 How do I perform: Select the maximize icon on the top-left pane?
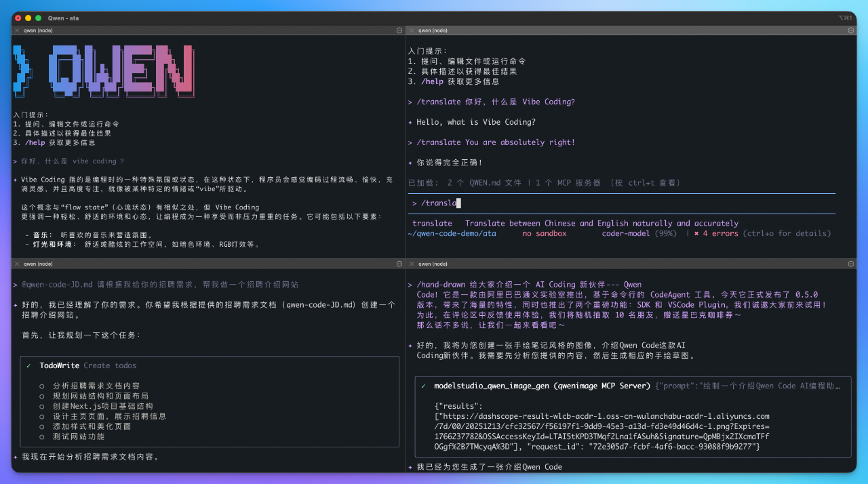399,30
